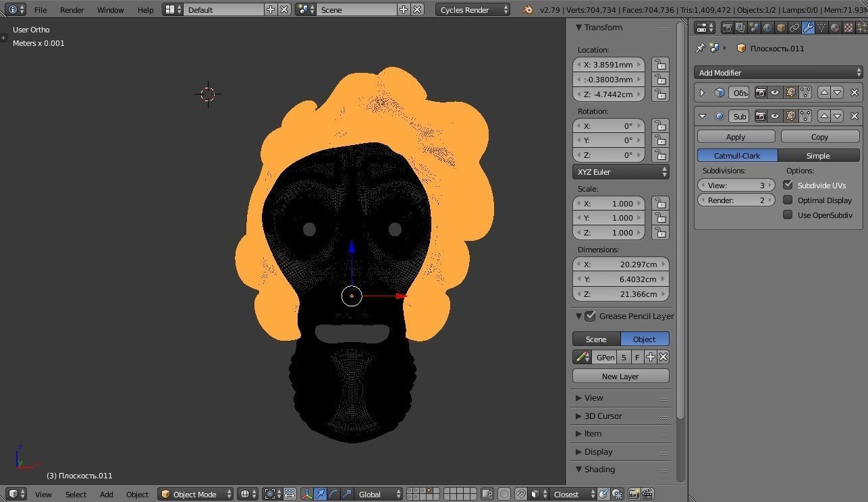Open the Cycles Render engine dropdown

[x=473, y=10]
